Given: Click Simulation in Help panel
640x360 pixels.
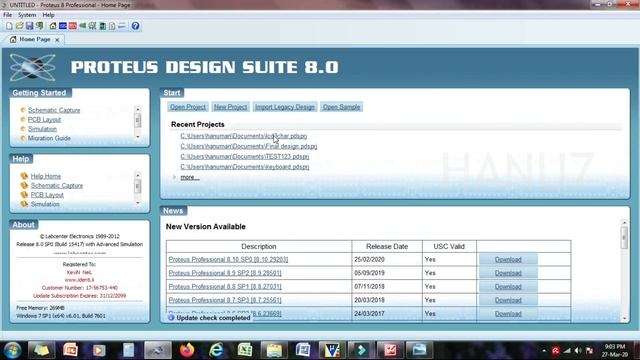Looking at the screenshot, I should (x=45, y=204).
